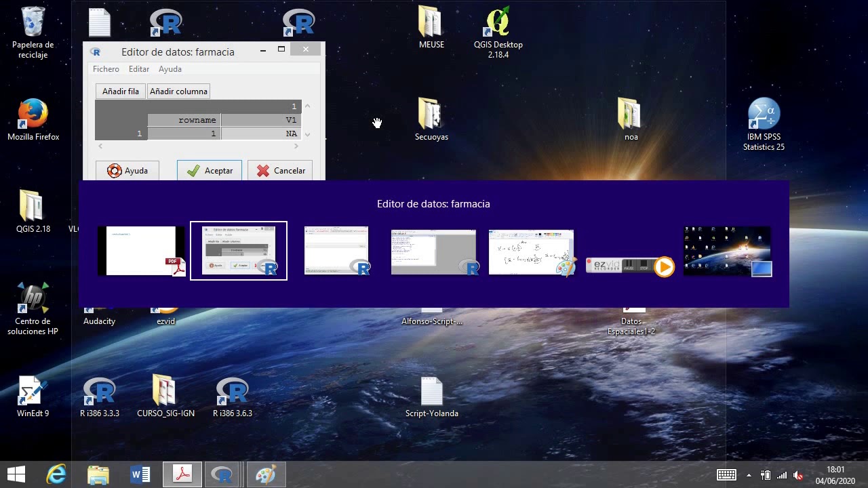The height and width of the screenshot is (488, 868).
Task: Open the Centro de soluciones HP icon
Action: (33, 308)
